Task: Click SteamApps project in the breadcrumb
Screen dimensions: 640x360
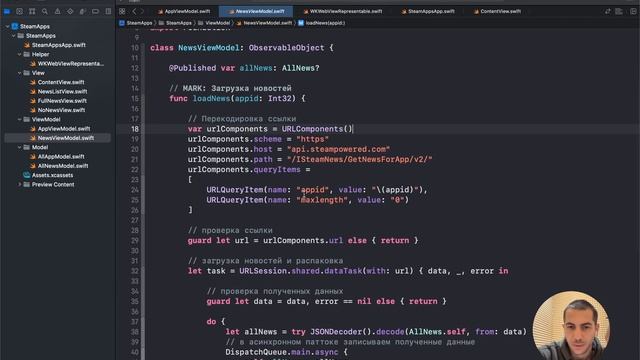Action: (x=136, y=23)
